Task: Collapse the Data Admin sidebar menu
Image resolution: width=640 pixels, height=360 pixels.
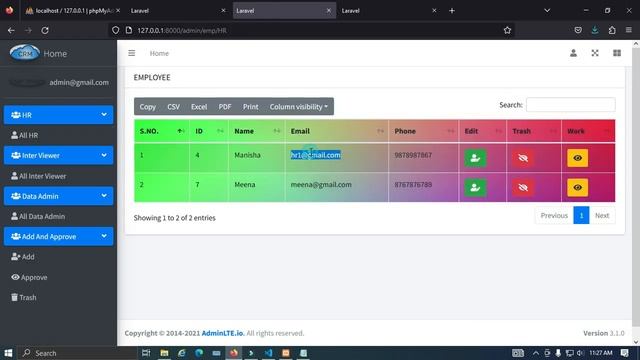Action: tap(58, 196)
